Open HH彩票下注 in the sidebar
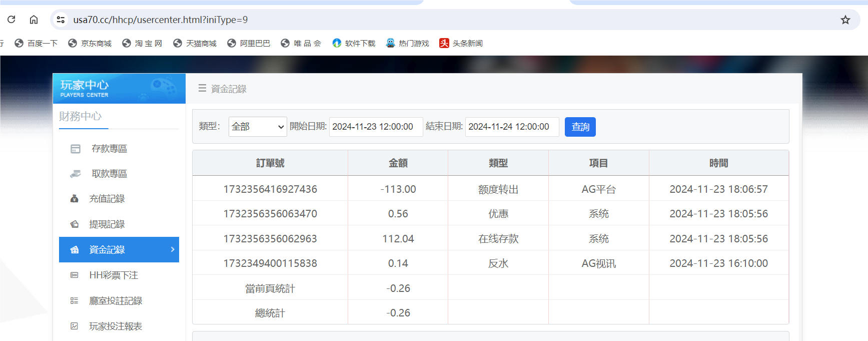The width and height of the screenshot is (868, 341). point(113,275)
